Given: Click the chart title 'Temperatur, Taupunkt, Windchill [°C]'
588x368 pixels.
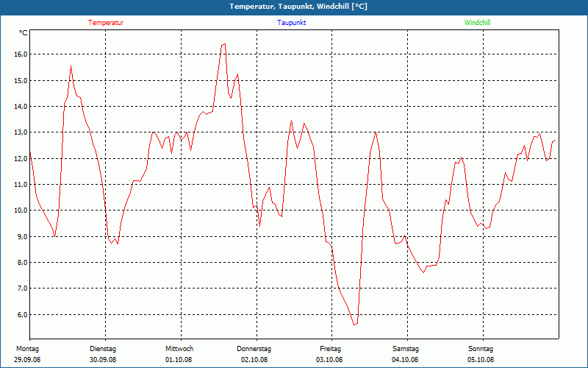Looking at the screenshot, I should coord(298,7).
